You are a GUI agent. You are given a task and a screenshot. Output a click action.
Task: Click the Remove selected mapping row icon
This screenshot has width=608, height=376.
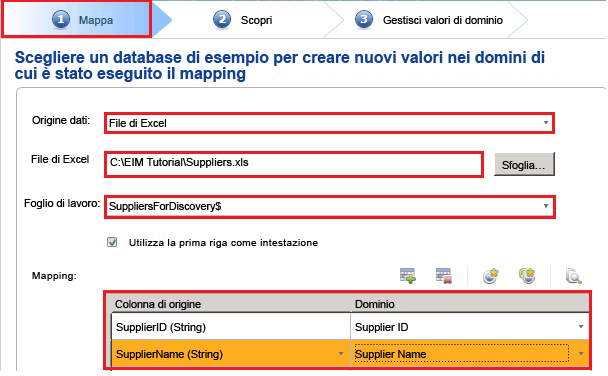pyautogui.click(x=444, y=276)
